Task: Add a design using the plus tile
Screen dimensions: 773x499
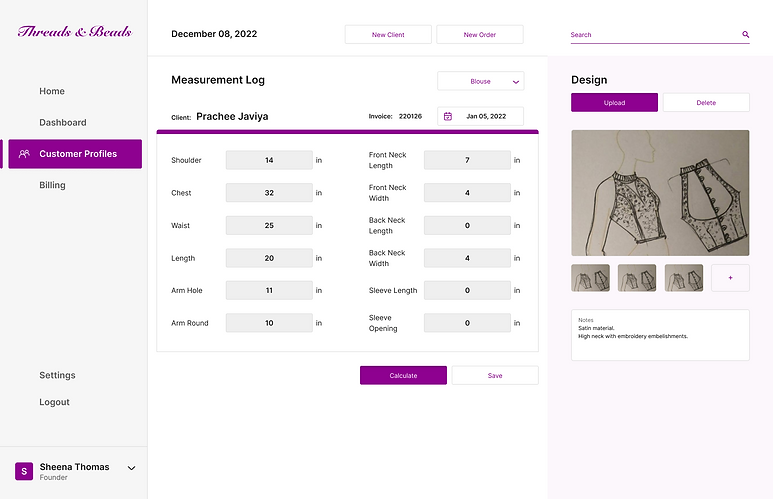Action: coord(730,278)
